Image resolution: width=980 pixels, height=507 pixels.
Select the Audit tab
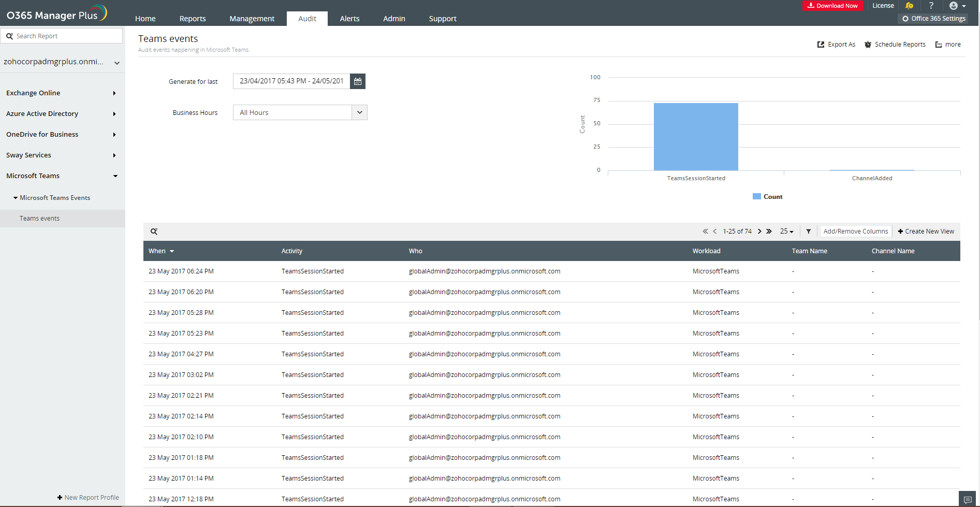307,19
